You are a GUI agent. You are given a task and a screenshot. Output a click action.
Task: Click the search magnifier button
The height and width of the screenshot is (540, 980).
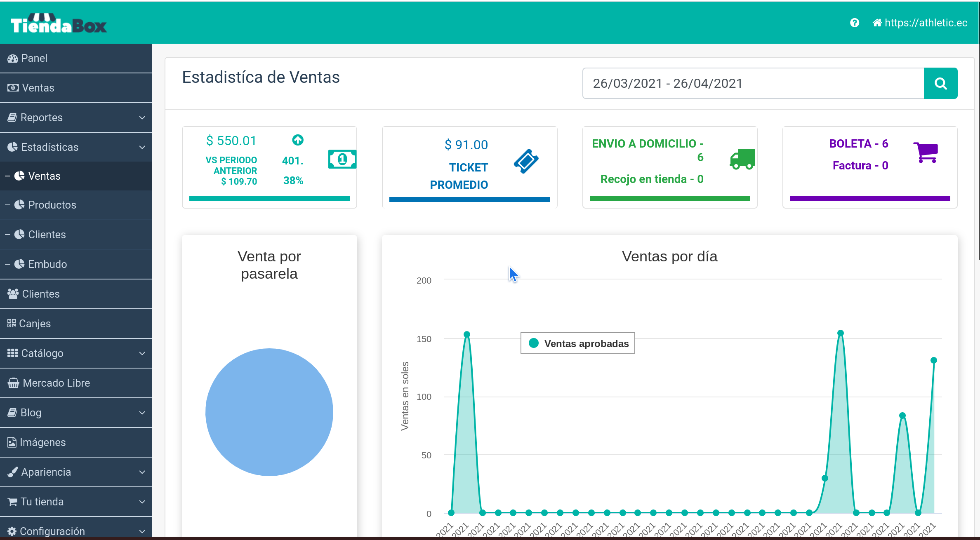coord(940,83)
